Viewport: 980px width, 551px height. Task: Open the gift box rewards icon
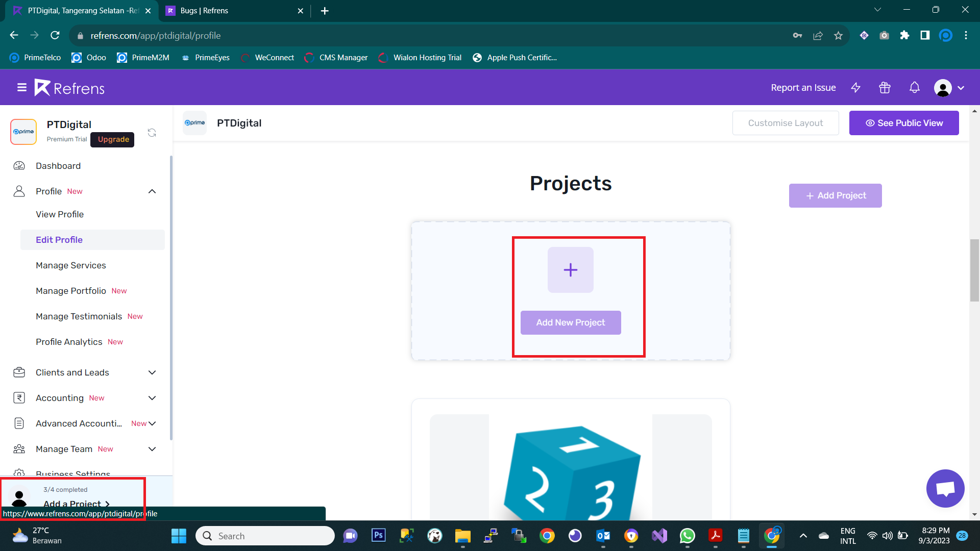[x=885, y=88]
